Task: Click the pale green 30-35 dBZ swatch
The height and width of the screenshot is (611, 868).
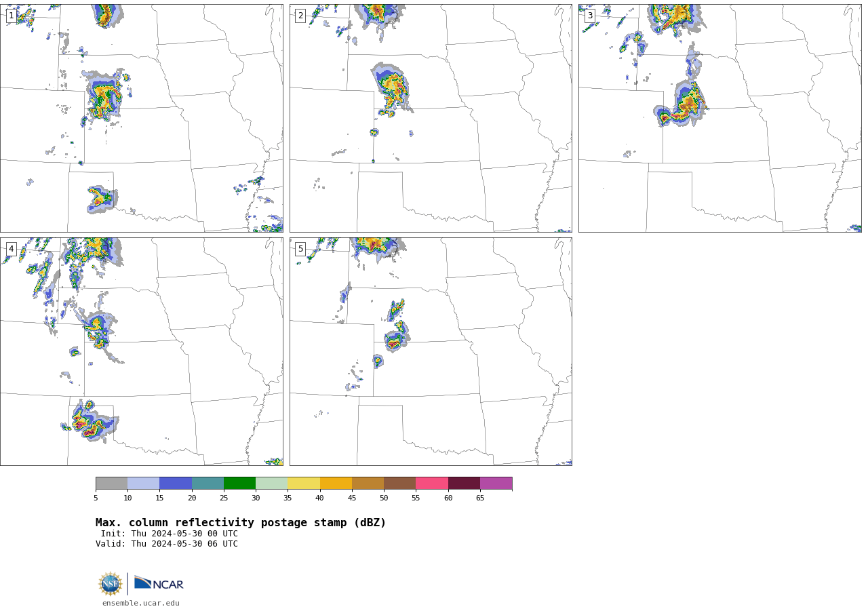Action: [271, 484]
